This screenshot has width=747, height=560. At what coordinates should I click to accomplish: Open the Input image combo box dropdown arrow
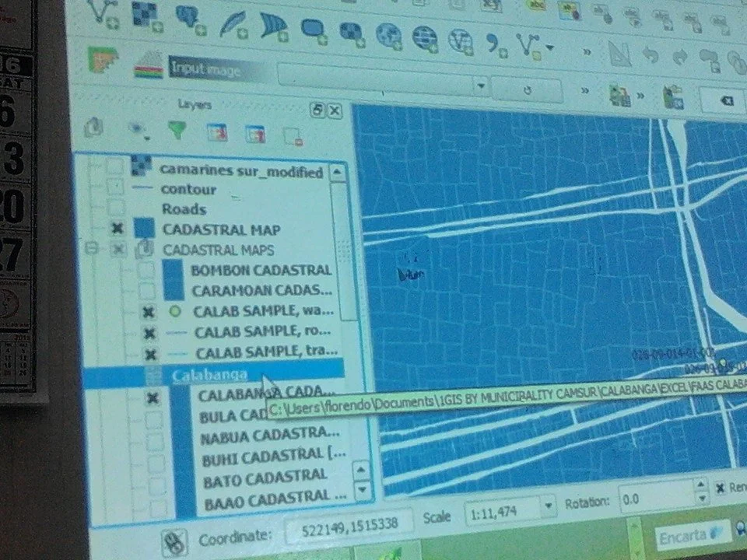481,86
